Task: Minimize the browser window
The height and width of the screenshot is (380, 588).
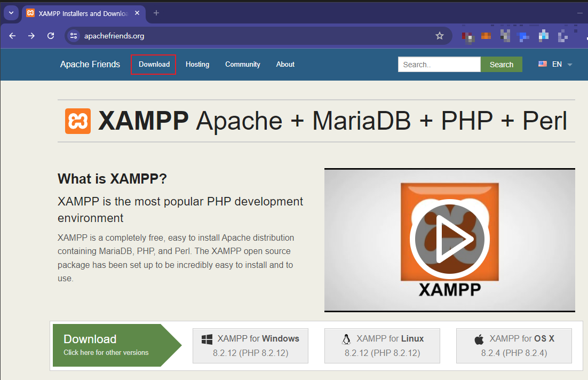Action: 580,13
